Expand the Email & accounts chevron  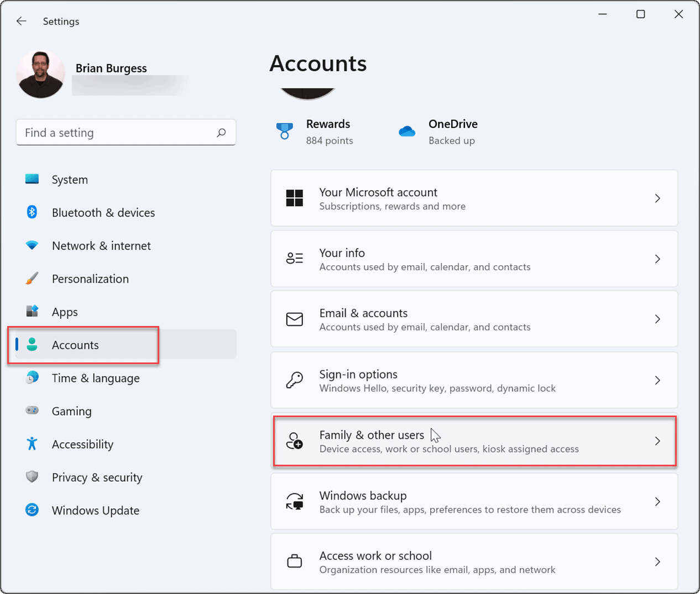(657, 319)
